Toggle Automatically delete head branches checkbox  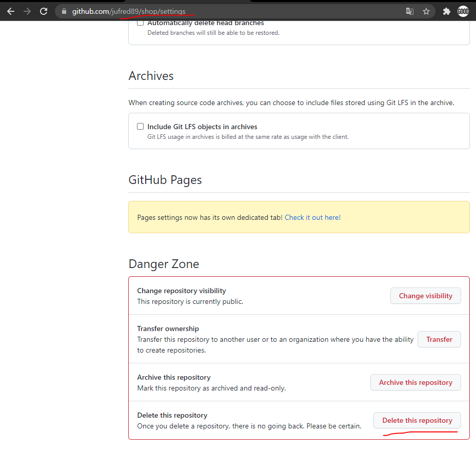tap(140, 23)
